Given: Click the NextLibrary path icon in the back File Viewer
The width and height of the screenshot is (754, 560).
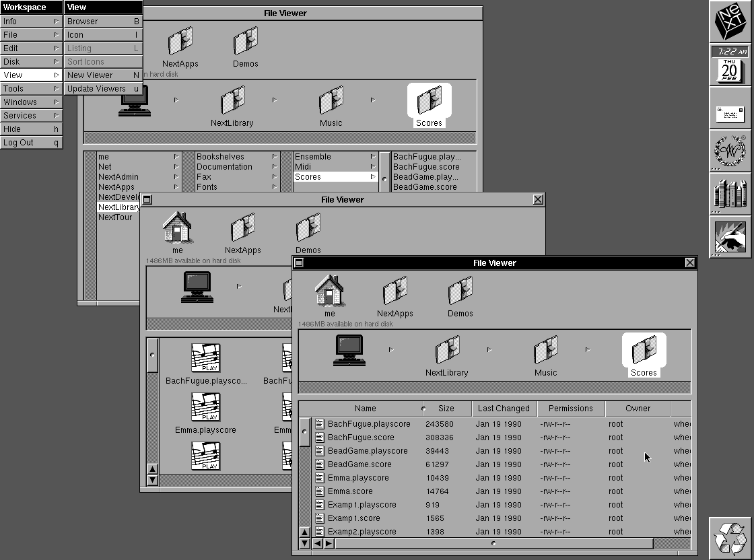Looking at the screenshot, I should (x=232, y=106).
